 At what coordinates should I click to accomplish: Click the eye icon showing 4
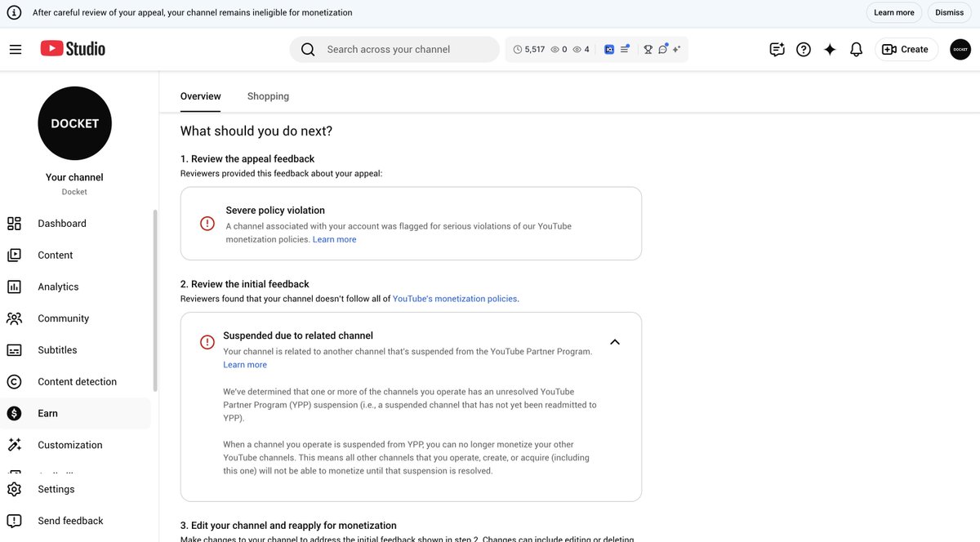point(577,49)
